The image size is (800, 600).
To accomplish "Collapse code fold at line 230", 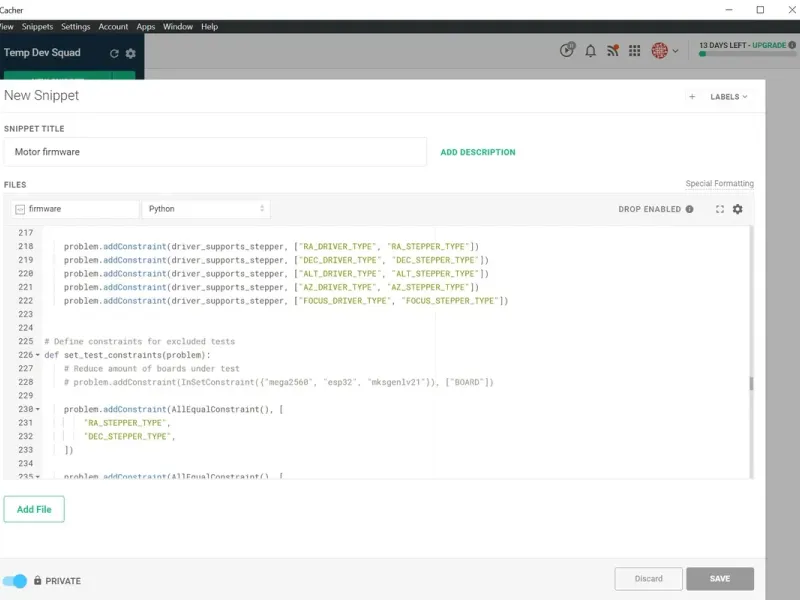I will click(37, 409).
